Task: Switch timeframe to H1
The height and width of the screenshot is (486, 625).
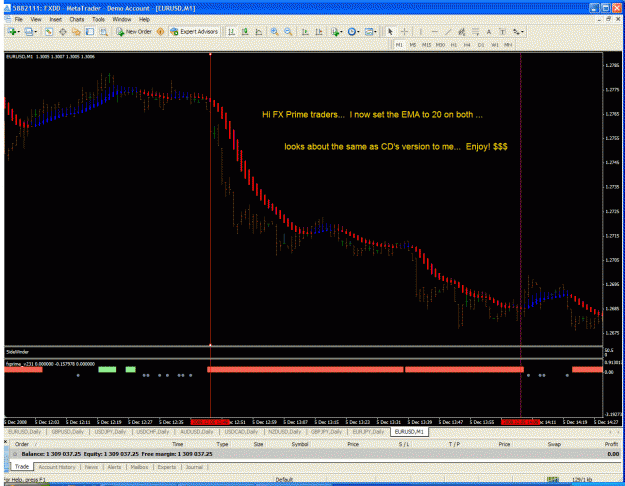Action: click(x=454, y=45)
